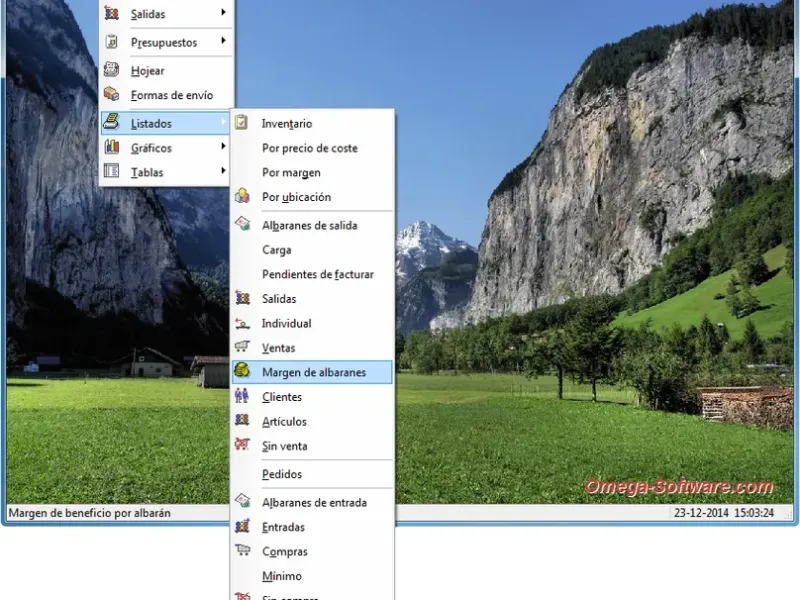This screenshot has width=800, height=600.
Task: Click the Albaranes de salida icon
Action: 242,224
